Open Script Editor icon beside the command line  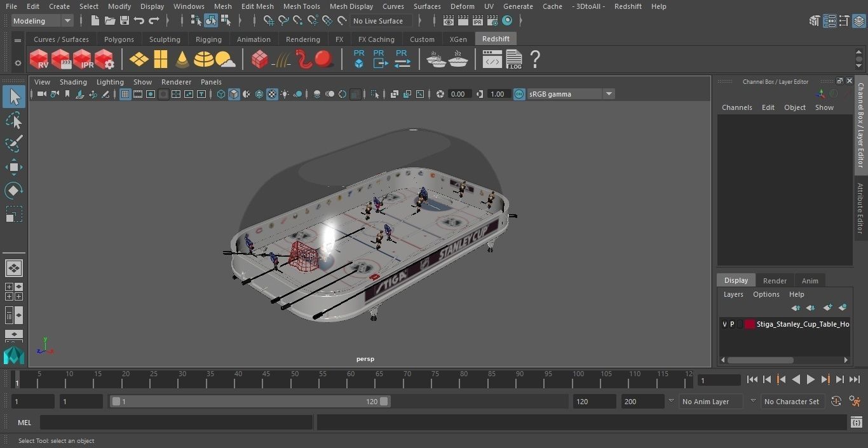[856, 422]
